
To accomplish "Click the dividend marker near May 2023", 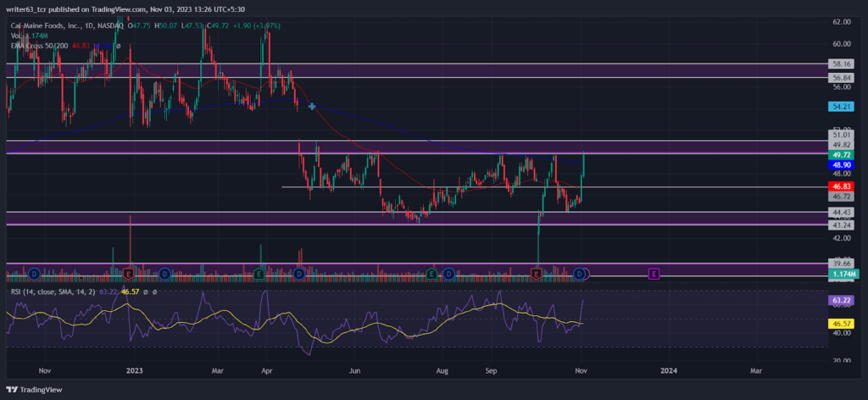I will (x=299, y=274).
